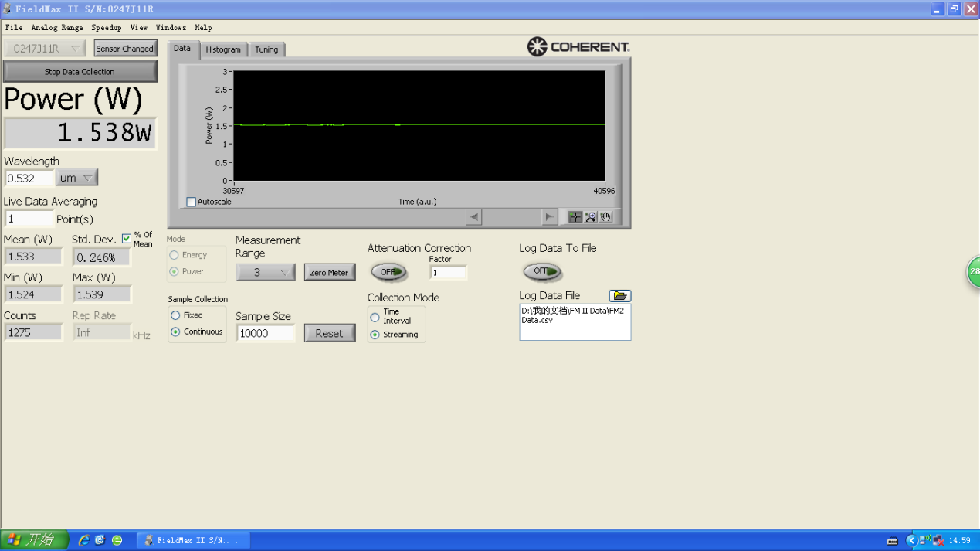Click the Log Data File path box
The image size is (980, 551).
click(x=575, y=321)
